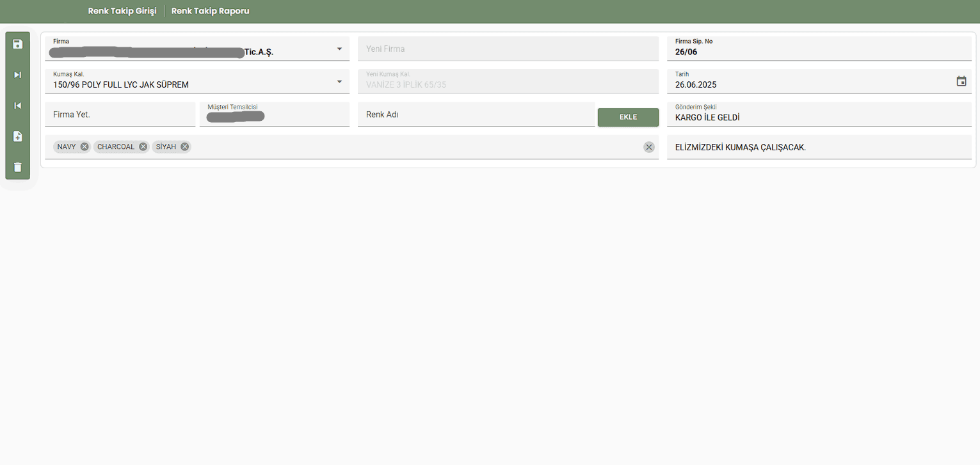
Task: Click the Müşteri Temsilcisi field
Action: 274,116
